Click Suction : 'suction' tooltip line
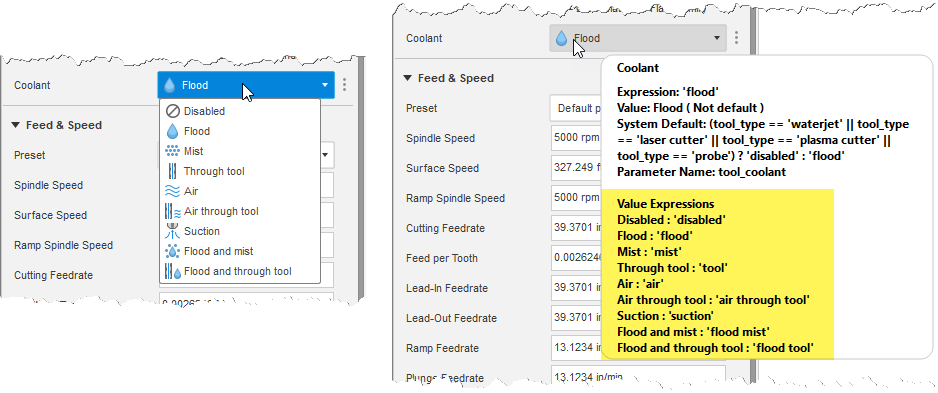Screen dimensions: 938x393 (665, 316)
